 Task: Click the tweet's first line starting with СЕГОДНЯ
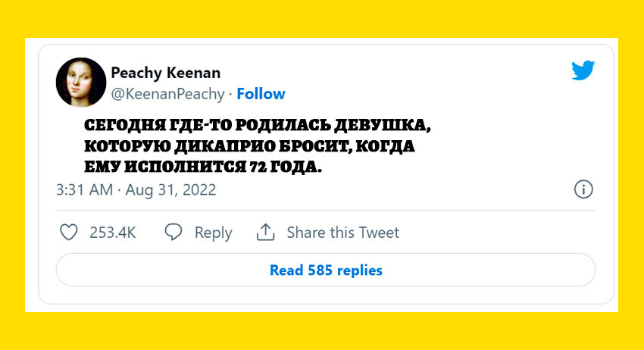pyautogui.click(x=257, y=125)
